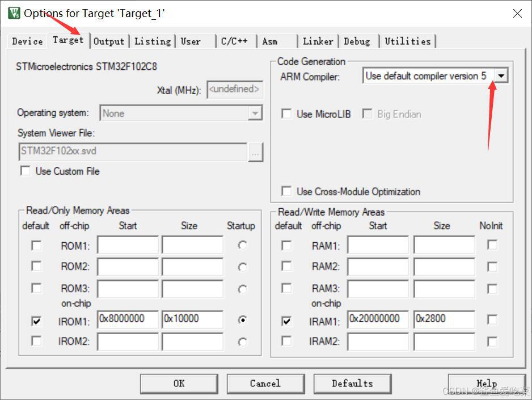
Task: Select the ROM1 Startup radio button
Action: pos(242,245)
